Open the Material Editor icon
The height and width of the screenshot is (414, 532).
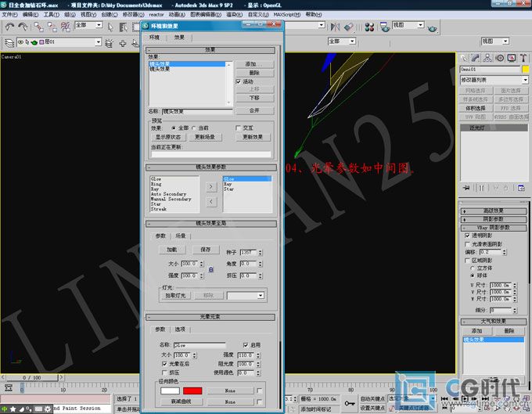point(369,27)
